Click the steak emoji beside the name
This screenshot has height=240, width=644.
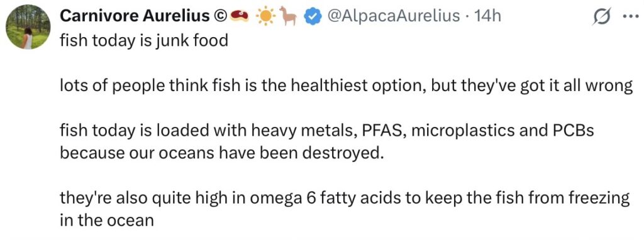(x=239, y=16)
